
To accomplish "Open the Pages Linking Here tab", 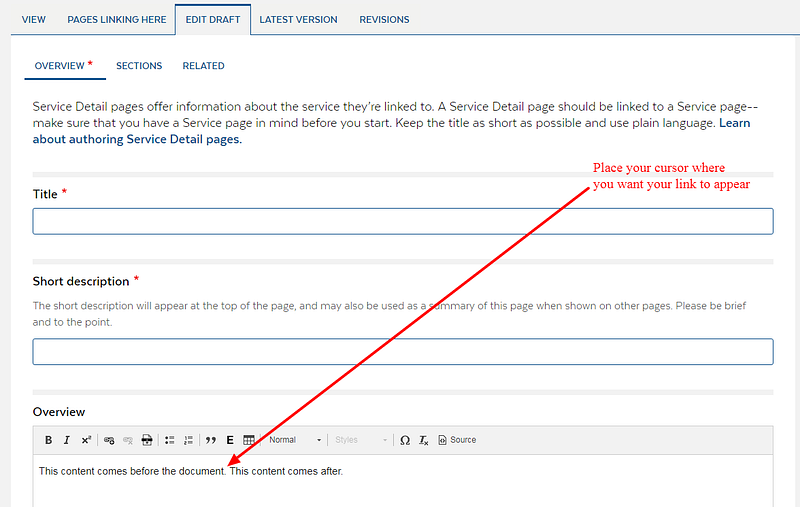I will coord(117,19).
